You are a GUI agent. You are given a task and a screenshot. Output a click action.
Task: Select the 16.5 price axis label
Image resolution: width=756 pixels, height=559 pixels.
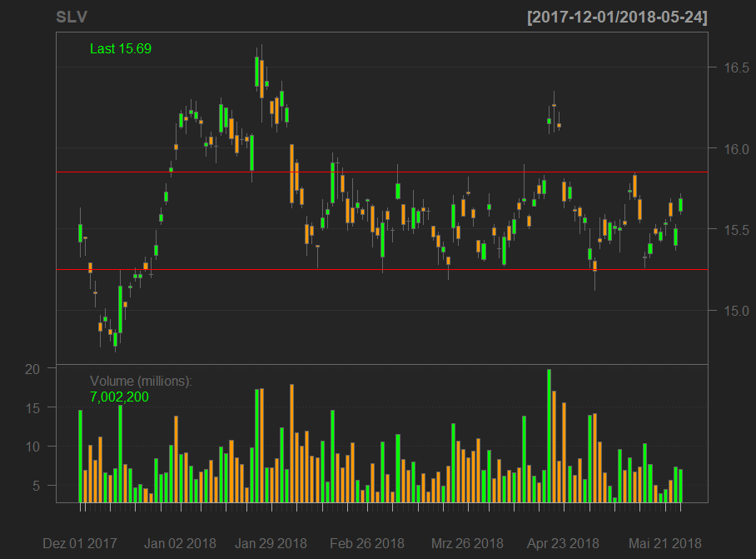click(730, 68)
